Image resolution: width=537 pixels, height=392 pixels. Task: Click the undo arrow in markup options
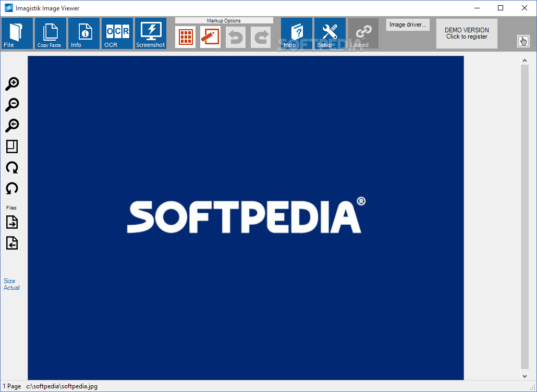pyautogui.click(x=236, y=37)
